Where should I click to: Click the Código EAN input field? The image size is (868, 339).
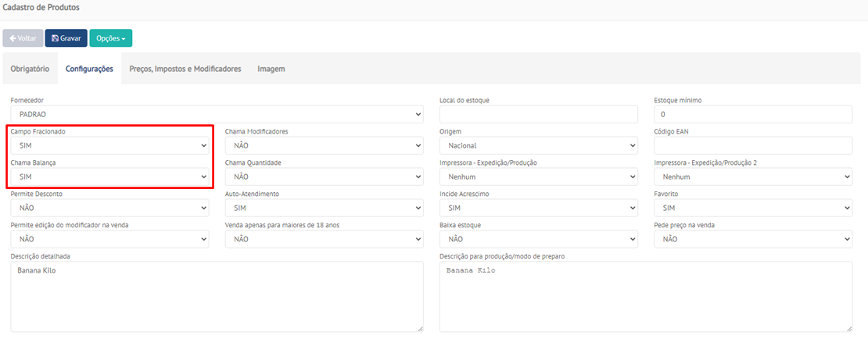click(752, 146)
